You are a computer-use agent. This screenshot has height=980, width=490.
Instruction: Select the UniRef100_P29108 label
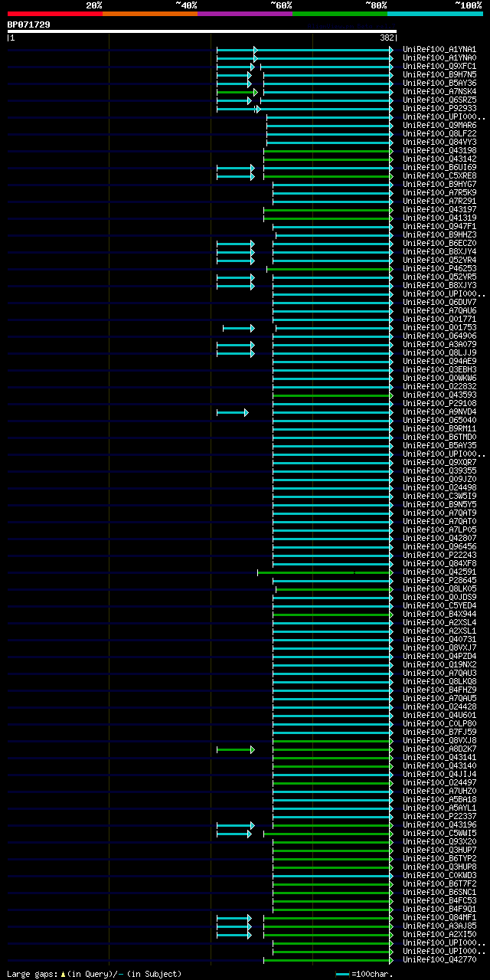(x=439, y=403)
